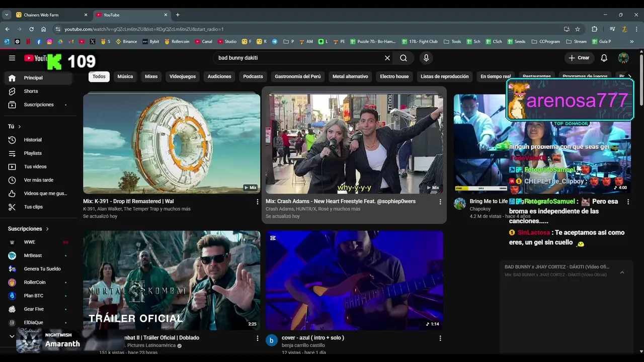
Task: Open the Binance bookmark
Action: (126, 42)
